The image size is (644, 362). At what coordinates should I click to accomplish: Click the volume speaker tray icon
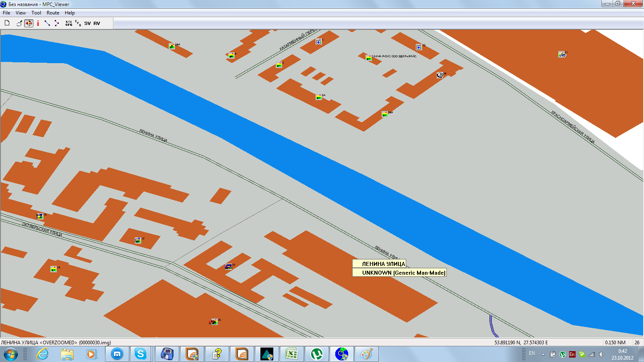pos(601,354)
